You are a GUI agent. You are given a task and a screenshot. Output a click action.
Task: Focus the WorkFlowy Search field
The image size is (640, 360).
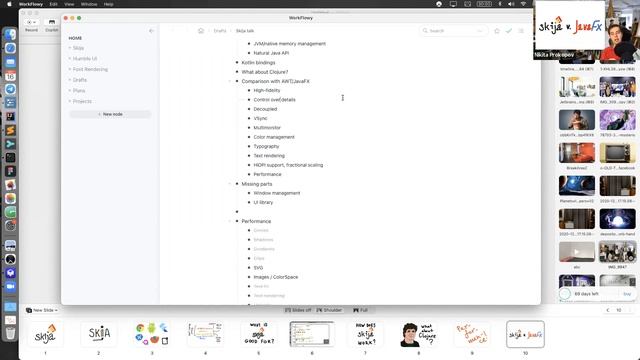click(x=453, y=31)
